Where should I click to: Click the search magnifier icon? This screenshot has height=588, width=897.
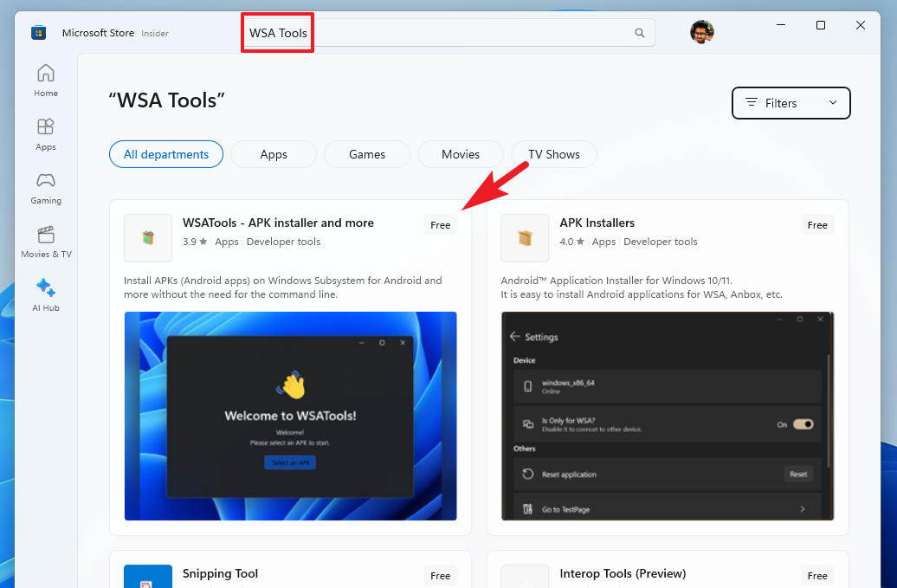click(640, 33)
